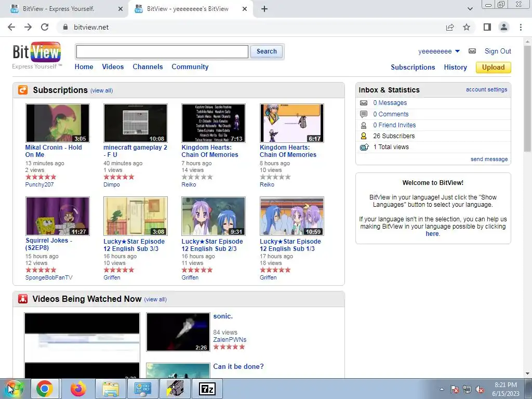Image resolution: width=532 pixels, height=399 pixels.
Task: Open a new browser tab with plus icon
Action: pos(264,9)
